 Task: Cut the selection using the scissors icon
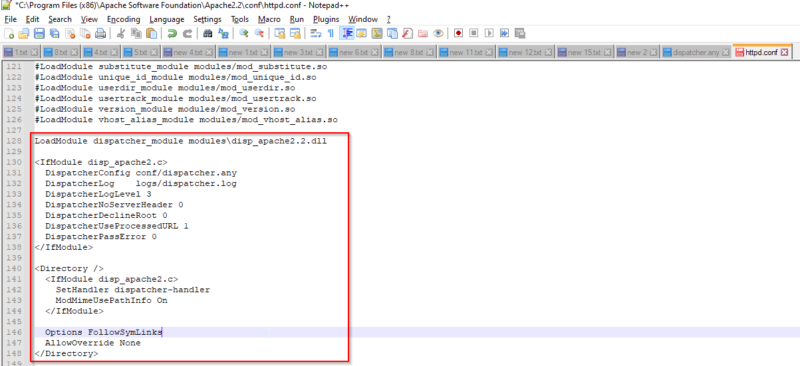120,33
